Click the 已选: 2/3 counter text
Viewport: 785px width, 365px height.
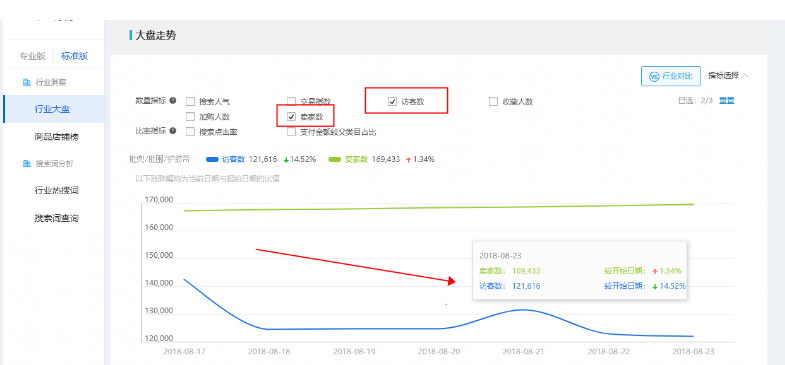pos(695,100)
